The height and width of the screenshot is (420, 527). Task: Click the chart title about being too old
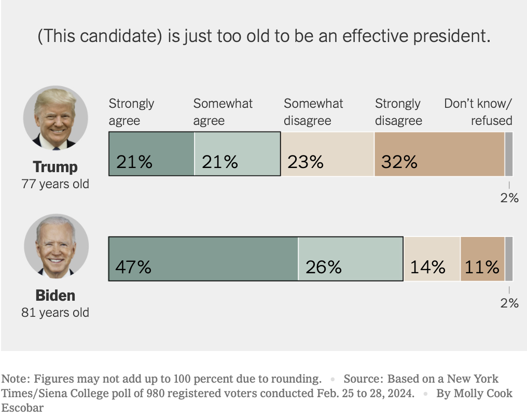point(263,36)
